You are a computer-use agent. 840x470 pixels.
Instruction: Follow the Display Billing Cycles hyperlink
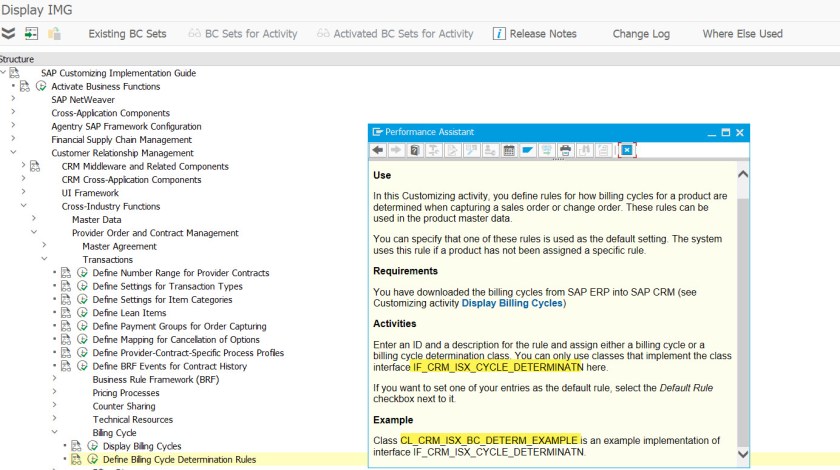pos(512,303)
